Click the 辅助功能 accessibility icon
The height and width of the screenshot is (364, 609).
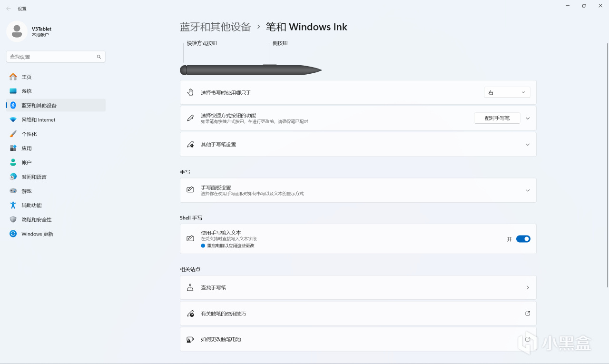pos(13,205)
